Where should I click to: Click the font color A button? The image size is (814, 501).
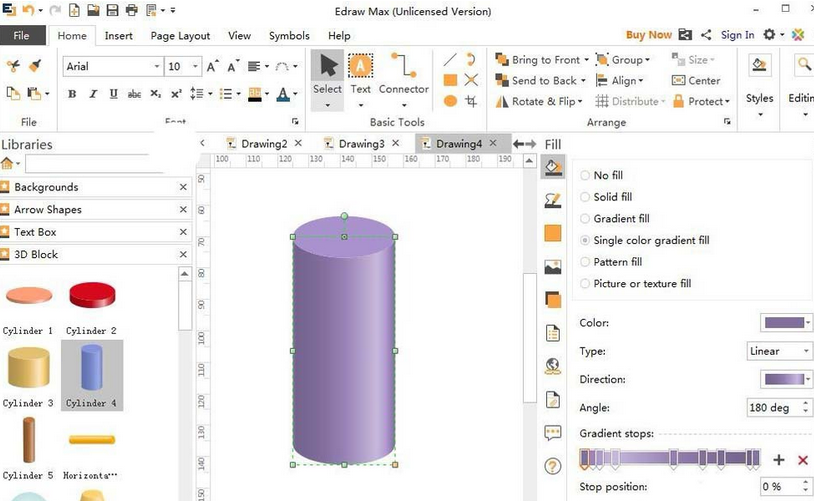tap(283, 94)
